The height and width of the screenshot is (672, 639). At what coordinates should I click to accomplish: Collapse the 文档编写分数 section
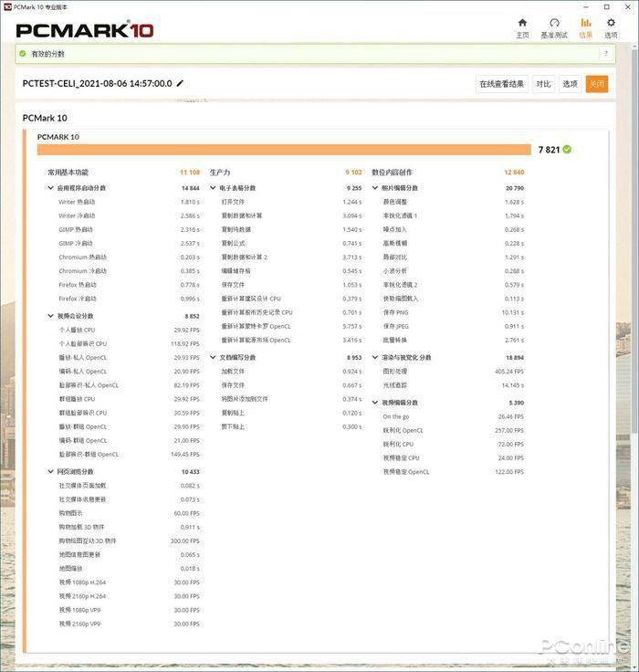point(213,357)
